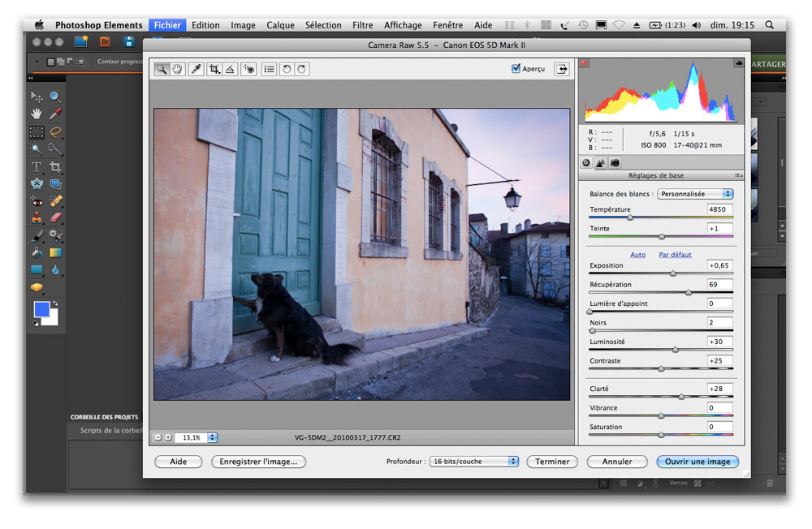
Task: Click the blue foreground color swatch
Action: 41,310
